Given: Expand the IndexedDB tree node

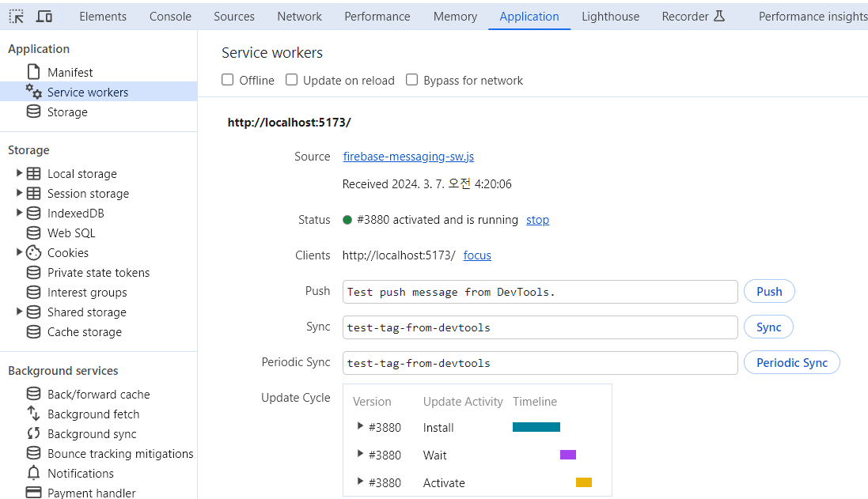Looking at the screenshot, I should (19, 213).
